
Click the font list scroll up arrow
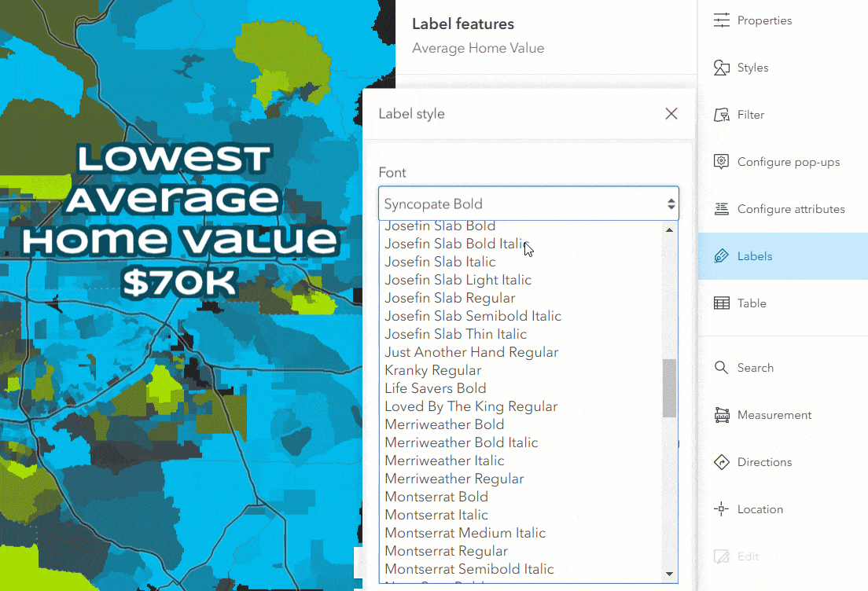[x=669, y=229]
